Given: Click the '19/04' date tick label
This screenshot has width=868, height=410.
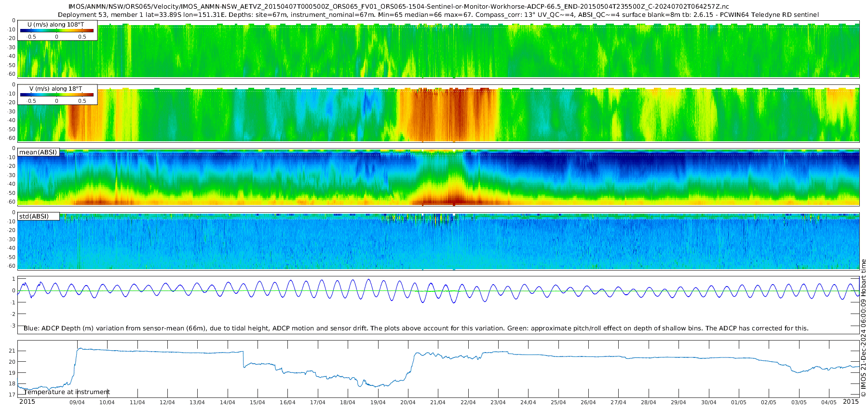Looking at the screenshot, I should [378, 402].
